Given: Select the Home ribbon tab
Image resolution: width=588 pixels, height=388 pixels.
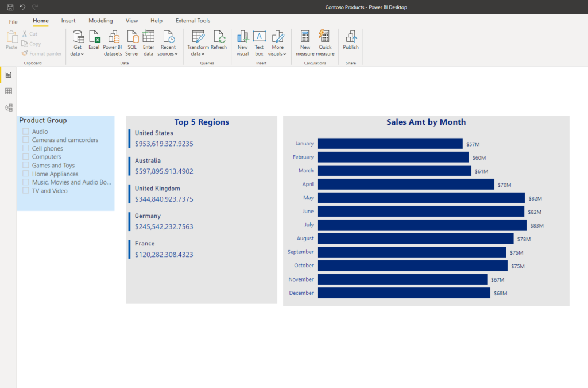Looking at the screenshot, I should tap(41, 21).
